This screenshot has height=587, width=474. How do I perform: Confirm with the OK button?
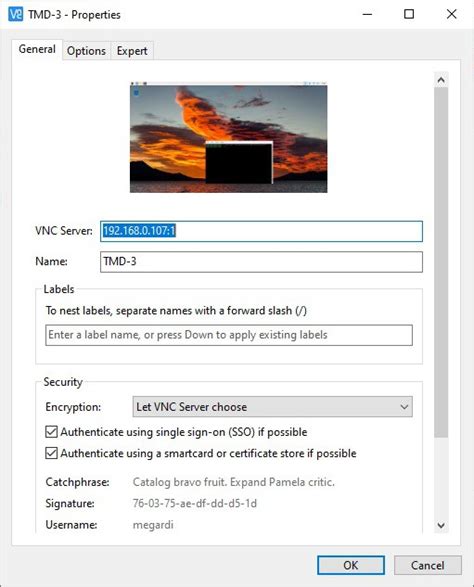351,565
